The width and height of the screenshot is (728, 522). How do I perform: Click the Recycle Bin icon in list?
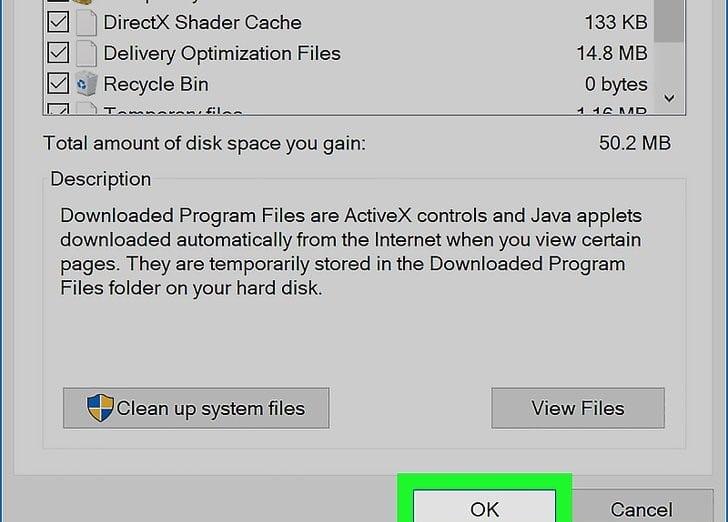pos(87,84)
